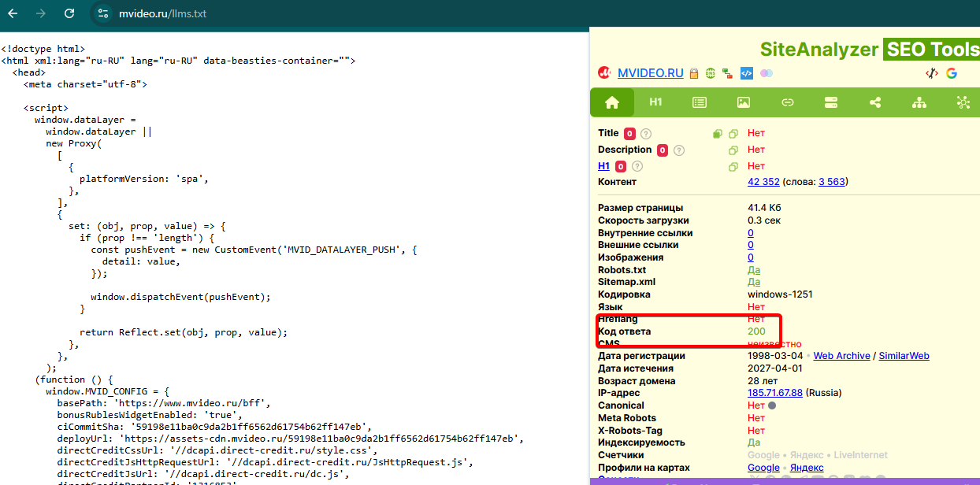Open the images tab icon
This screenshot has width=980, height=485.
coord(743,102)
